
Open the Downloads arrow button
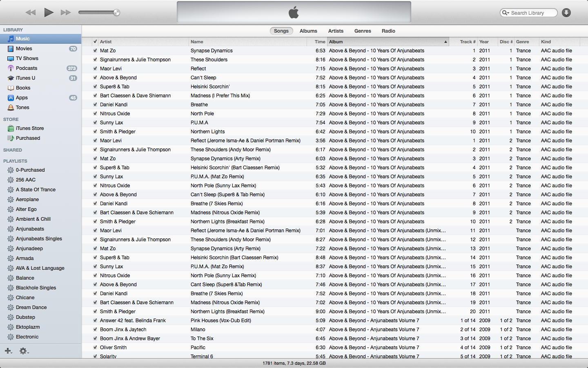coord(566,13)
